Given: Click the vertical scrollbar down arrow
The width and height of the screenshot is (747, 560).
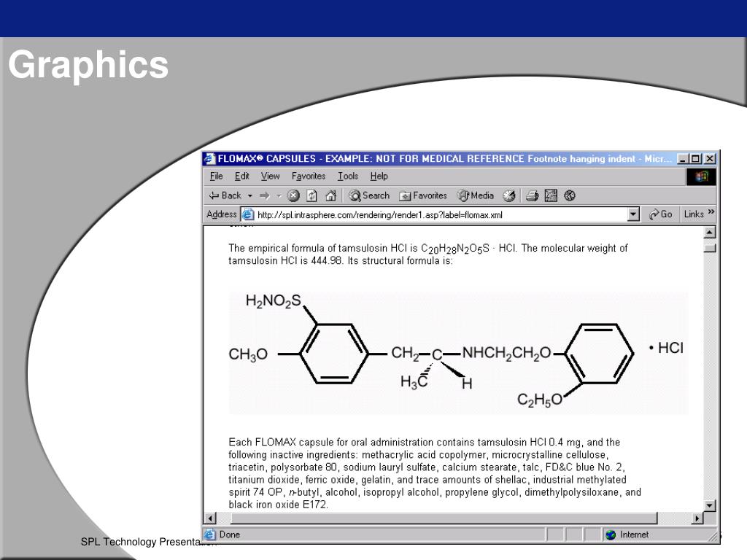Looking at the screenshot, I should [x=710, y=506].
